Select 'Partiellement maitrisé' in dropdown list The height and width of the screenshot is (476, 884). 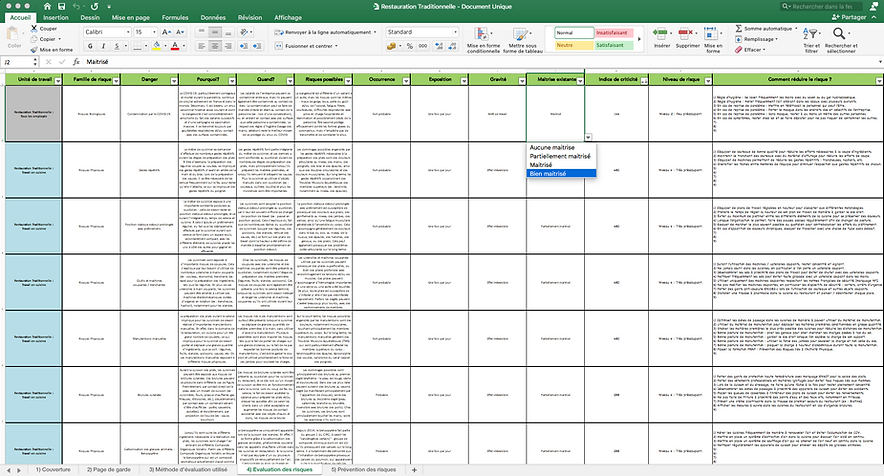pyautogui.click(x=560, y=156)
